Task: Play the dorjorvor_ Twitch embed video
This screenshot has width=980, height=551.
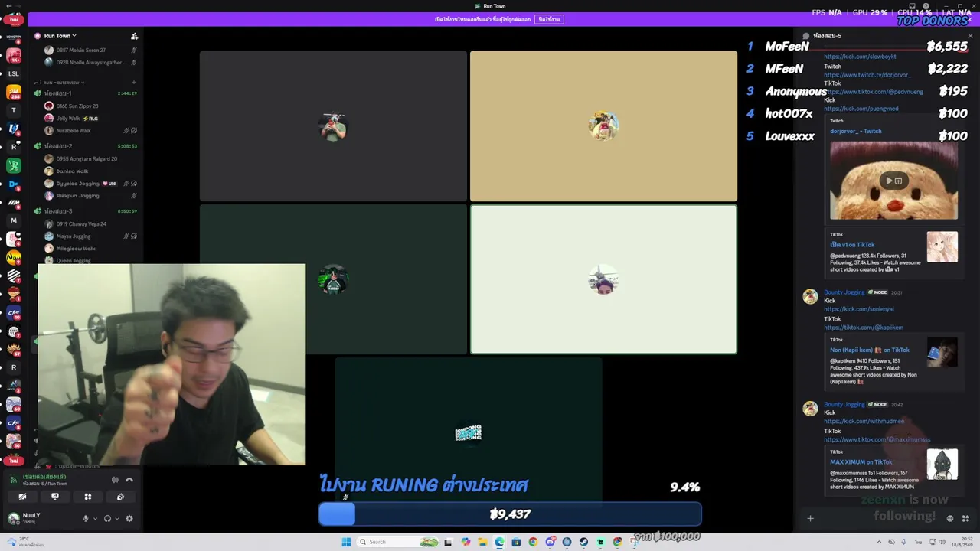Action: tap(889, 181)
